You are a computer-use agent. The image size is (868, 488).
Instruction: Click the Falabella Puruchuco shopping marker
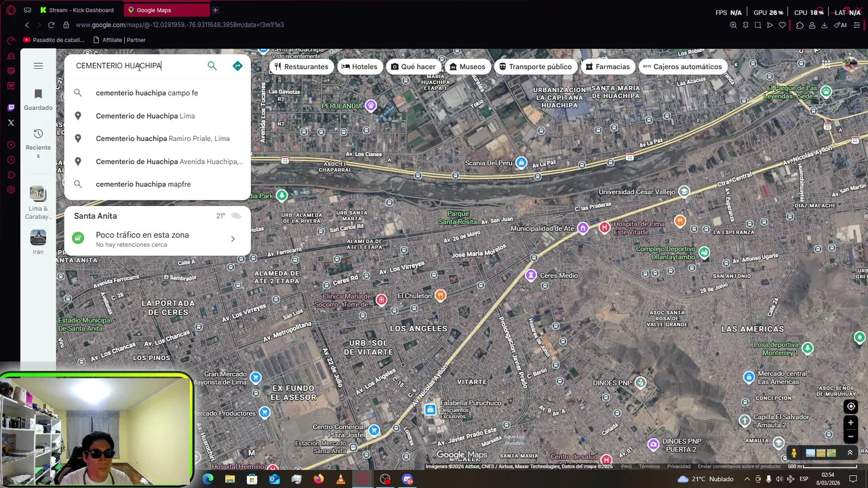(430, 409)
